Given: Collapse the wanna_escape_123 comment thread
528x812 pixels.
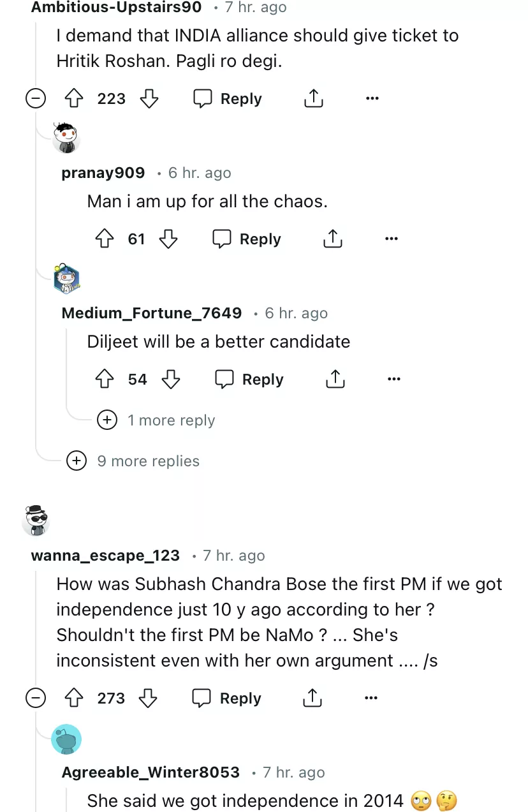Looking at the screenshot, I should point(36,698).
